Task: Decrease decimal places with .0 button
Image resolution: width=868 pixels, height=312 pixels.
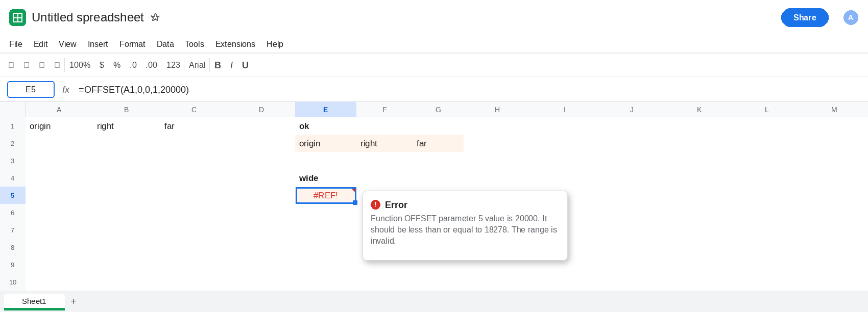Action: point(133,65)
